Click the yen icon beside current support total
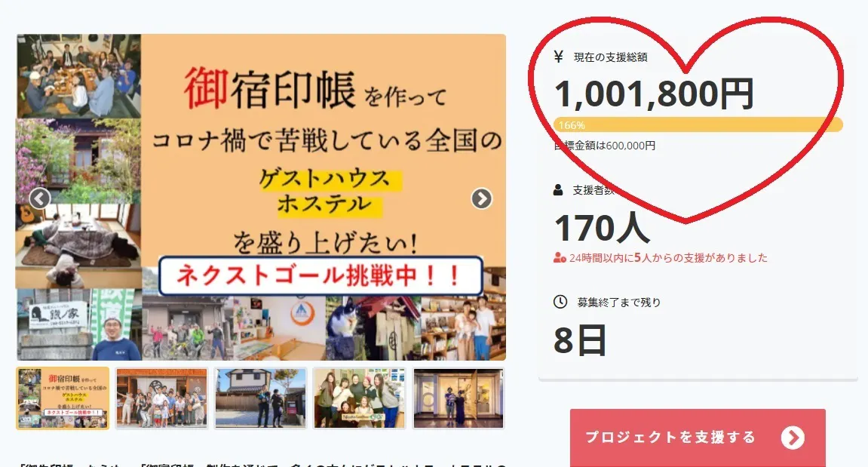The height and width of the screenshot is (467, 868). pos(559,56)
